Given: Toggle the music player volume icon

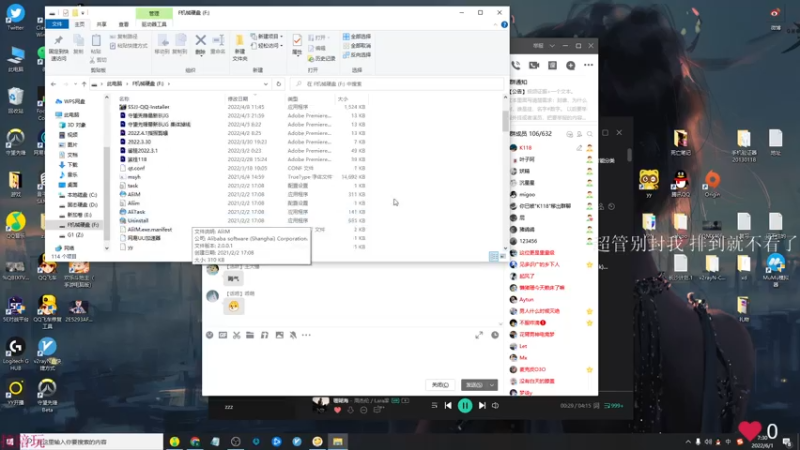Looking at the screenshot, I should click(x=495, y=406).
